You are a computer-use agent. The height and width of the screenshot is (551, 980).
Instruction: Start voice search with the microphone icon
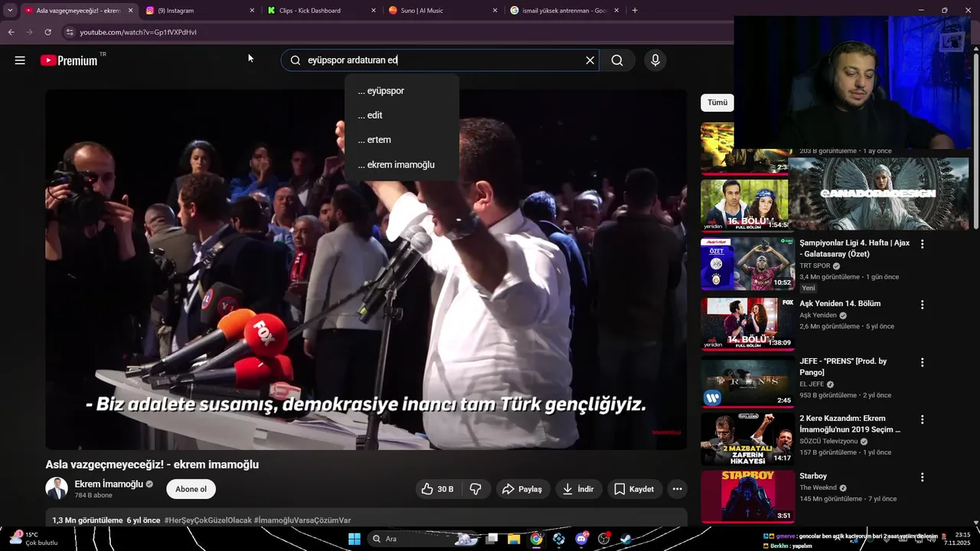pos(655,60)
